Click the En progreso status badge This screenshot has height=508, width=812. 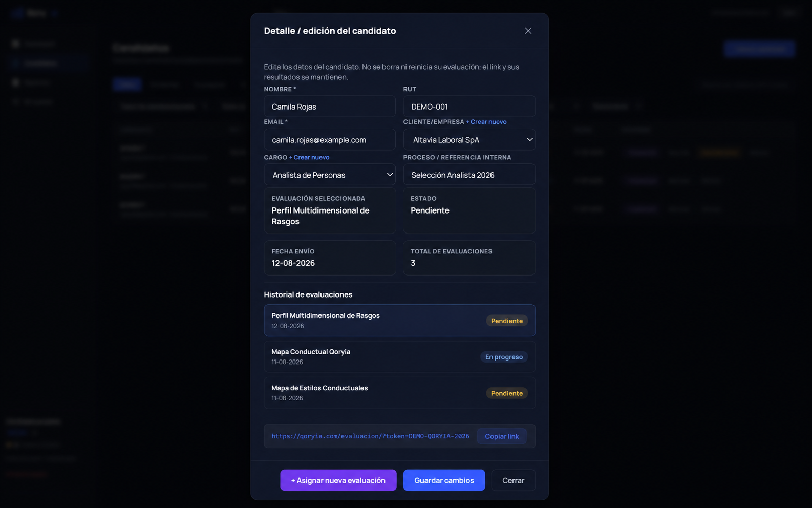pyautogui.click(x=504, y=357)
